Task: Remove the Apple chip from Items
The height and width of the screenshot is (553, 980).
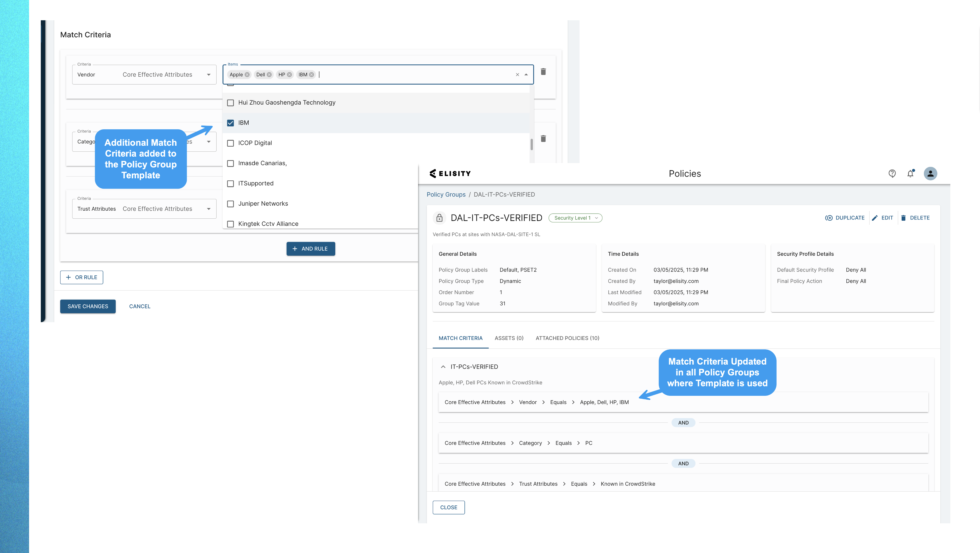Action: click(247, 75)
